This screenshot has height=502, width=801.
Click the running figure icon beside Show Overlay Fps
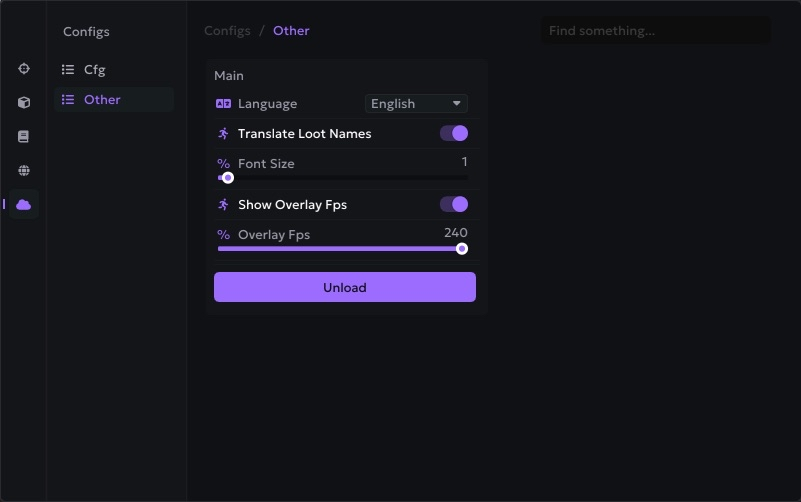[223, 205]
